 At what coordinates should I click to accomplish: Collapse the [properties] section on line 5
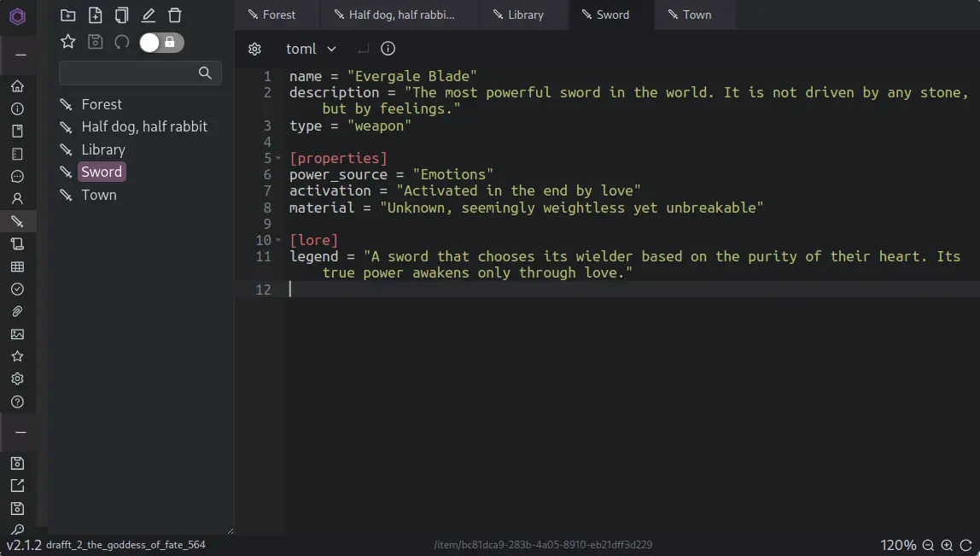pos(278,158)
